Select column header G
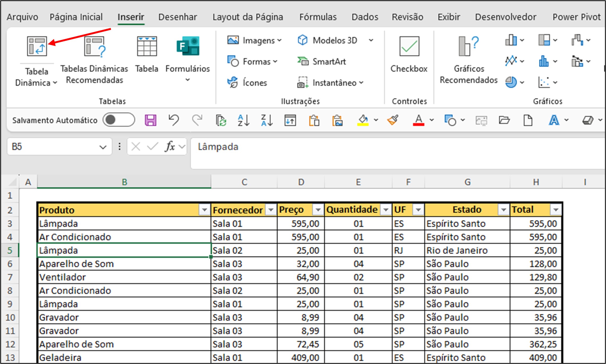This screenshot has width=606, height=364. (467, 182)
